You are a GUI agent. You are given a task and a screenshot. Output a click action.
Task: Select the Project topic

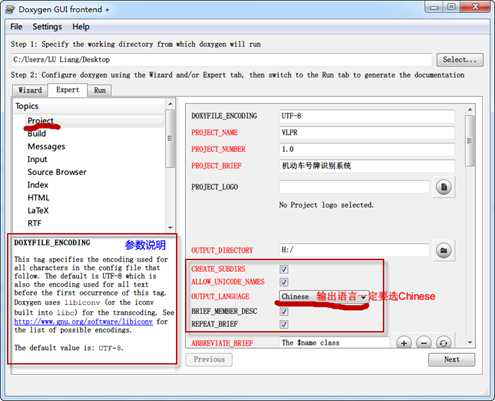(41, 121)
